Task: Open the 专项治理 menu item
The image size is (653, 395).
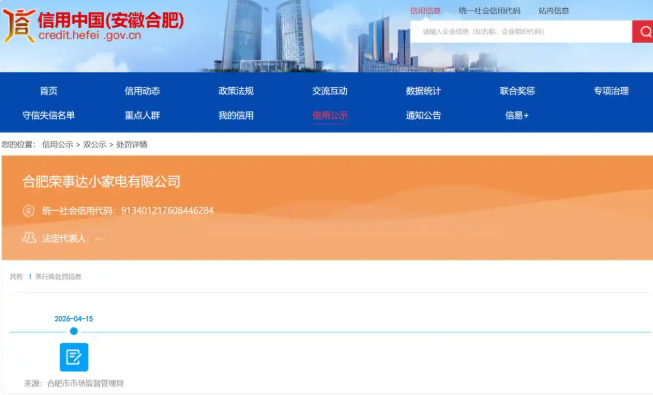Action: tap(611, 91)
